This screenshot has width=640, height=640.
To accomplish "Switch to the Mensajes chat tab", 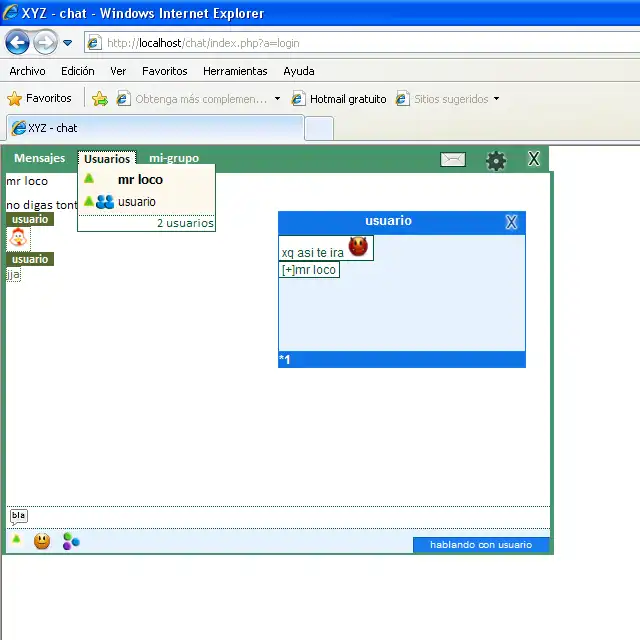I will [x=40, y=158].
